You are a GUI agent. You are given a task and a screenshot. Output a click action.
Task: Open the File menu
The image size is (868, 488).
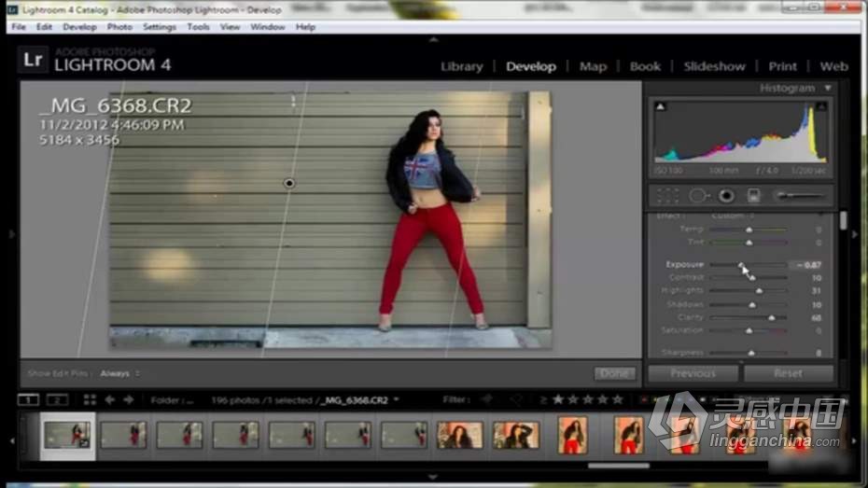click(19, 26)
